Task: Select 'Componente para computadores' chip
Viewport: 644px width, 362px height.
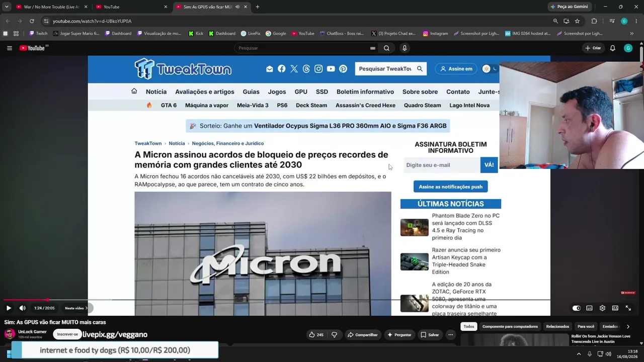Action: click(x=510, y=327)
